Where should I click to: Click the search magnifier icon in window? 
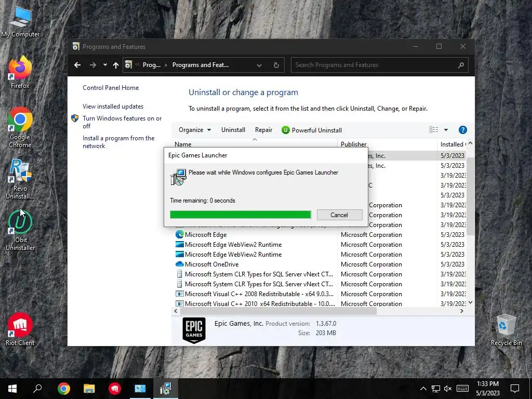[x=460, y=65]
